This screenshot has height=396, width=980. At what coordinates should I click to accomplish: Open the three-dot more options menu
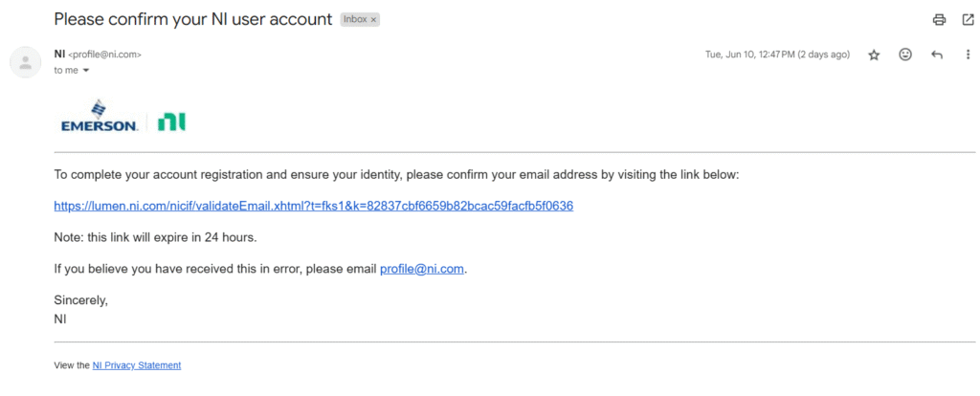[968, 55]
